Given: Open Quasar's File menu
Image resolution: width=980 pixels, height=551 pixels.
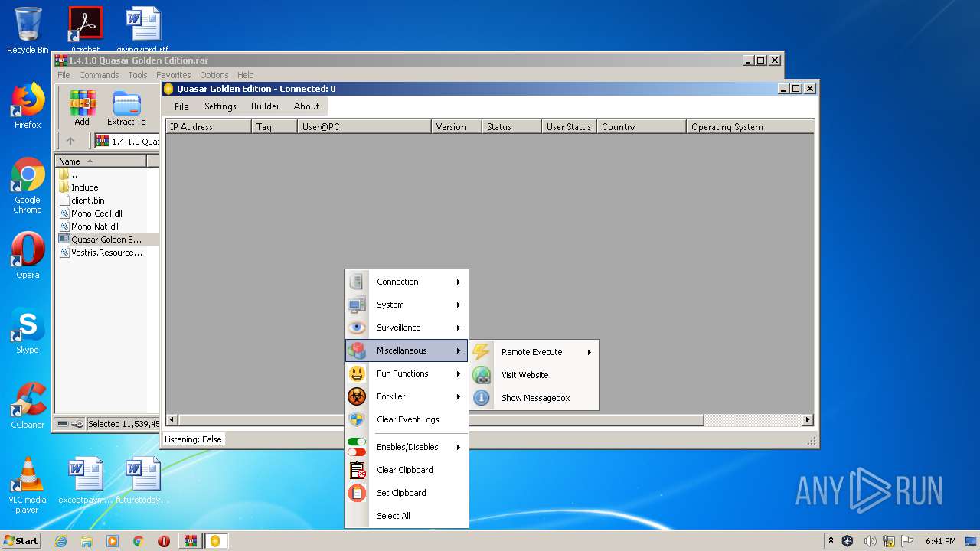Looking at the screenshot, I should click(181, 106).
